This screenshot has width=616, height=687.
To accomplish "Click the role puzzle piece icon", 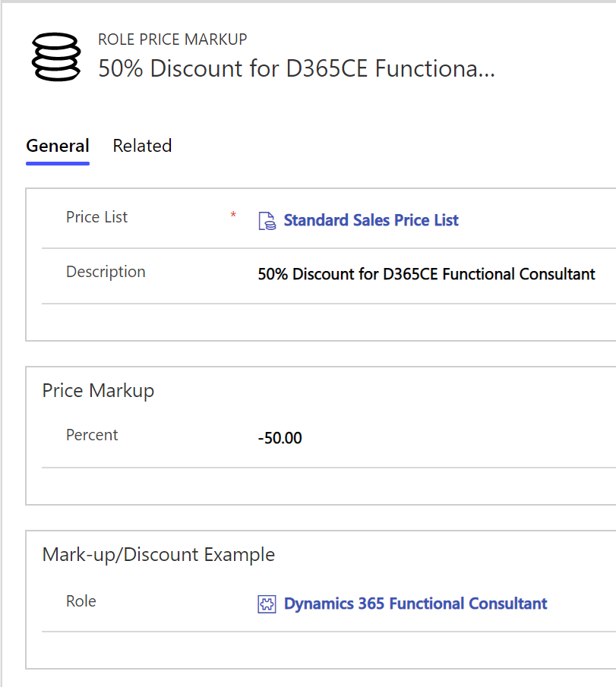I will pyautogui.click(x=267, y=604).
